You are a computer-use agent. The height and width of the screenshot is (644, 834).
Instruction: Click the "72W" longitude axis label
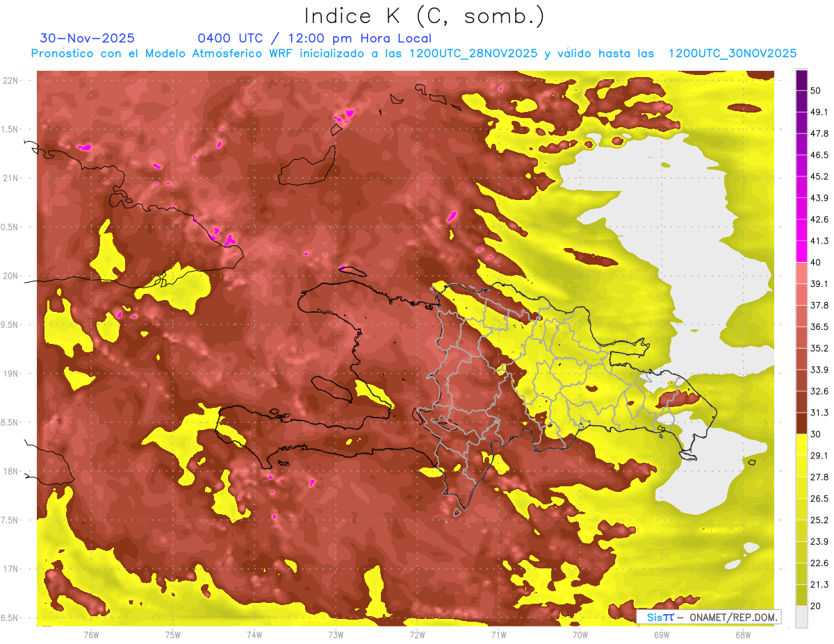417,635
